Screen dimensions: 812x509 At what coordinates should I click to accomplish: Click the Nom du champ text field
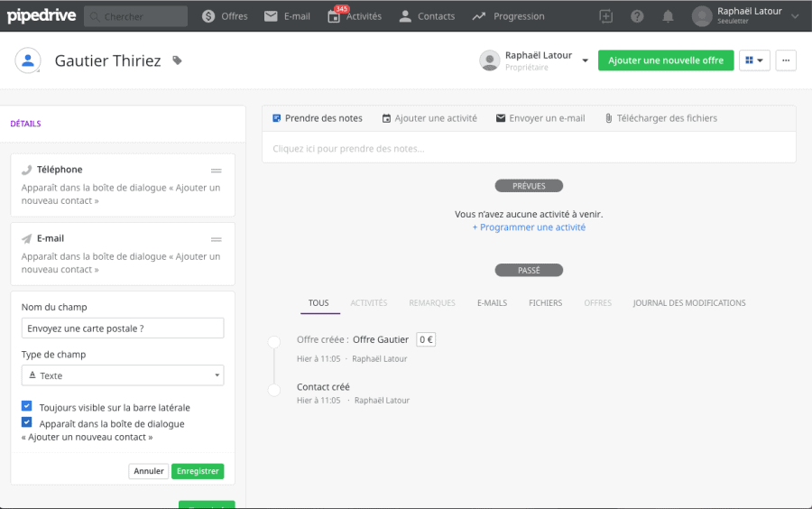point(123,329)
